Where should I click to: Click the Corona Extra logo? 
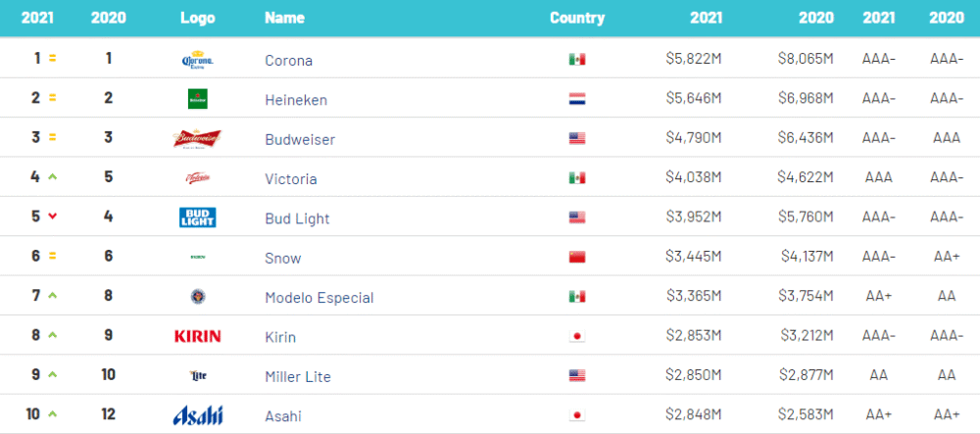(x=197, y=61)
